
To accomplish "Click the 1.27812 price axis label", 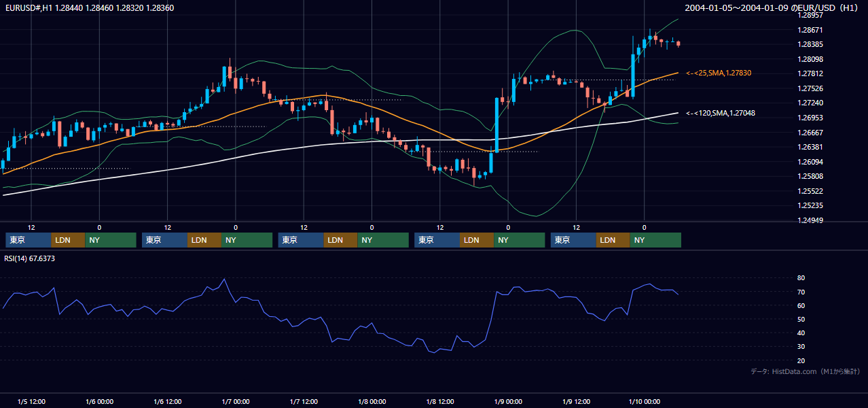I will (810, 73).
